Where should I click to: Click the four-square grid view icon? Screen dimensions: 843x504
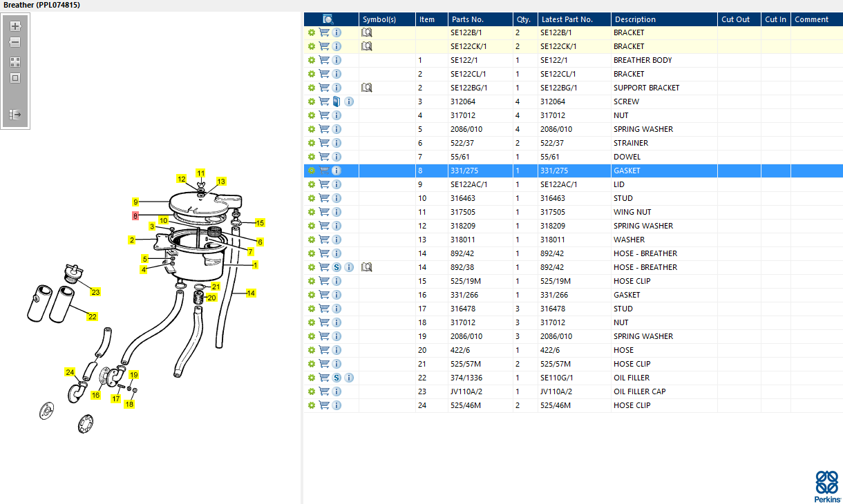[x=15, y=62]
